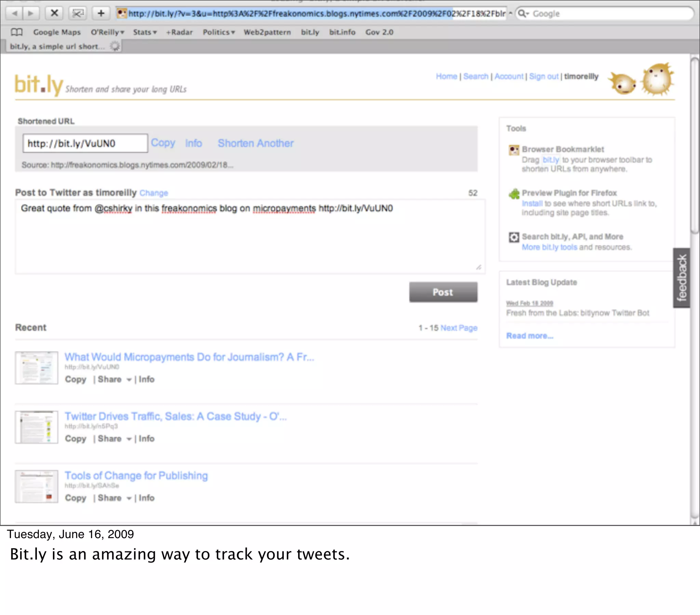The image size is (700, 615).
Task: Click the bit.ly bookmarklet drag link
Action: click(x=551, y=160)
